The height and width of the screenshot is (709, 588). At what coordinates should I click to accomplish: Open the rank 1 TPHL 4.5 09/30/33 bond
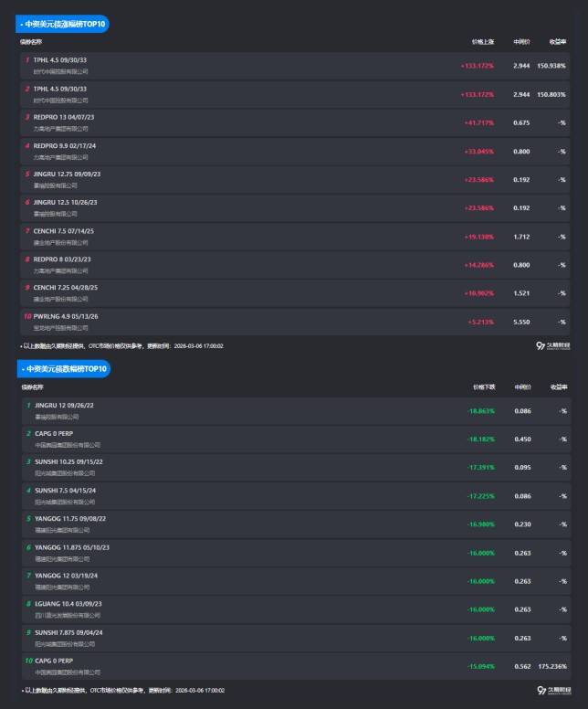[60, 60]
